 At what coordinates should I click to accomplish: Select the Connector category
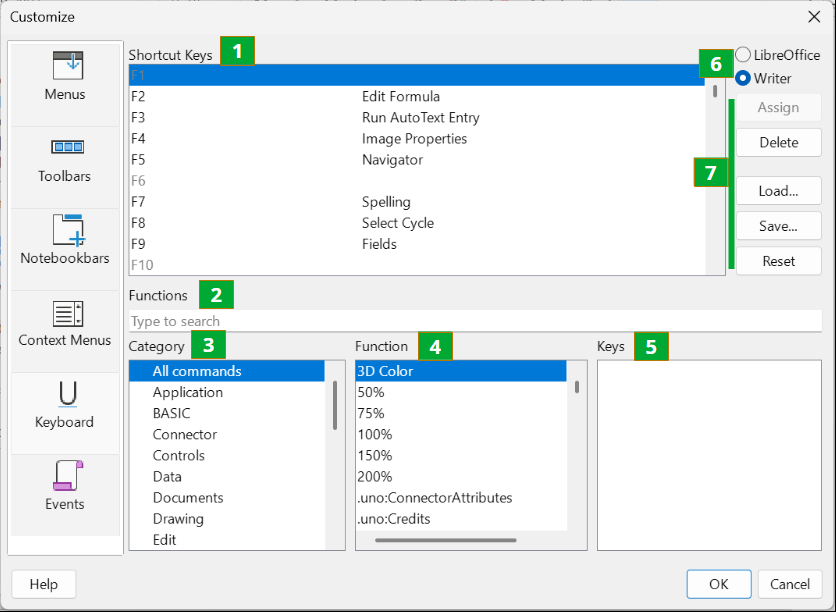pyautogui.click(x=227, y=434)
